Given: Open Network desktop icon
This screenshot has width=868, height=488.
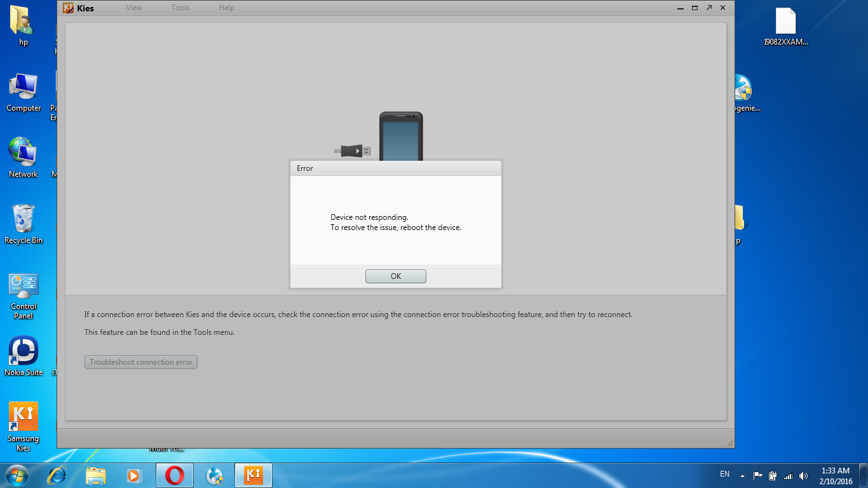Looking at the screenshot, I should coord(24,157).
